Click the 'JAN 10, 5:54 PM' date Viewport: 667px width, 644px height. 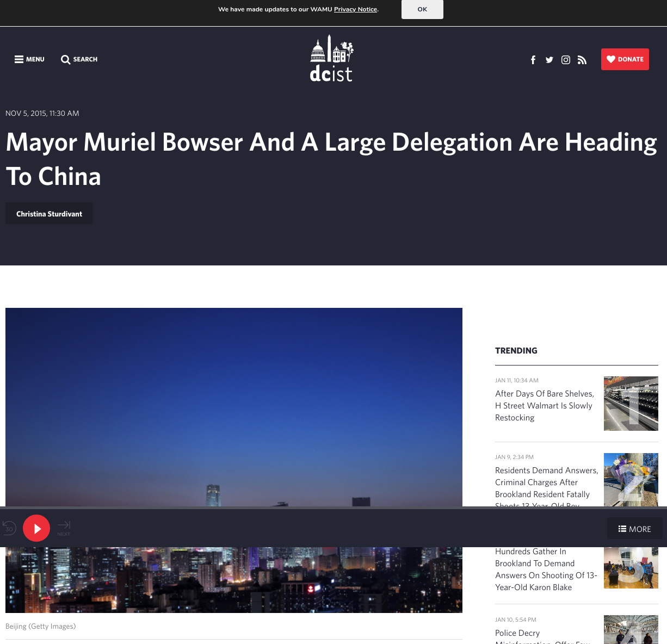pyautogui.click(x=516, y=620)
